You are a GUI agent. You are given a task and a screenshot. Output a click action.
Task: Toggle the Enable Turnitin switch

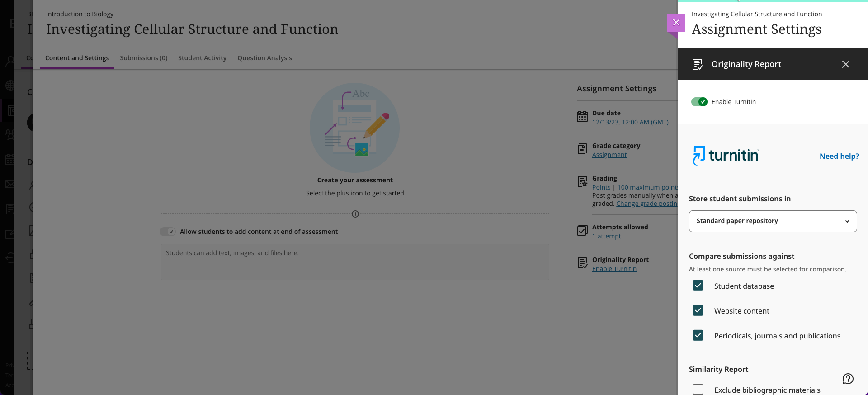tap(699, 102)
